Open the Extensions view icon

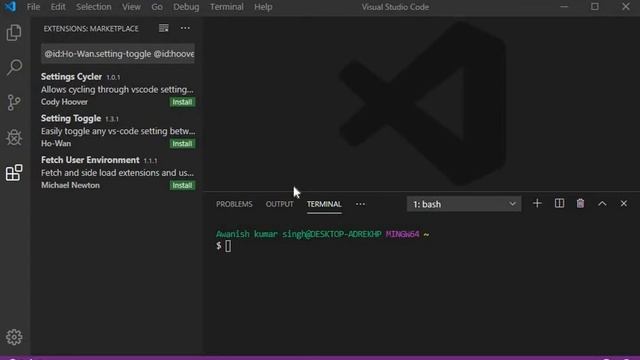[14, 173]
